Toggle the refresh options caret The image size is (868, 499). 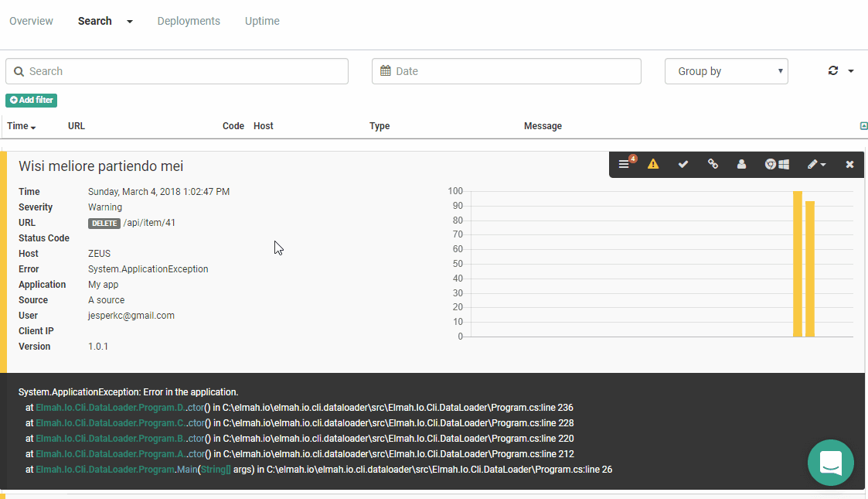tap(849, 70)
